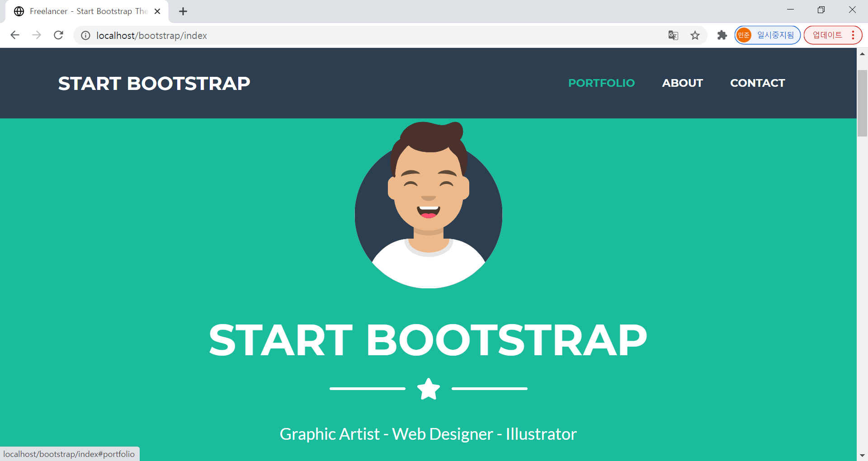Click the browser forward arrow

point(37,35)
